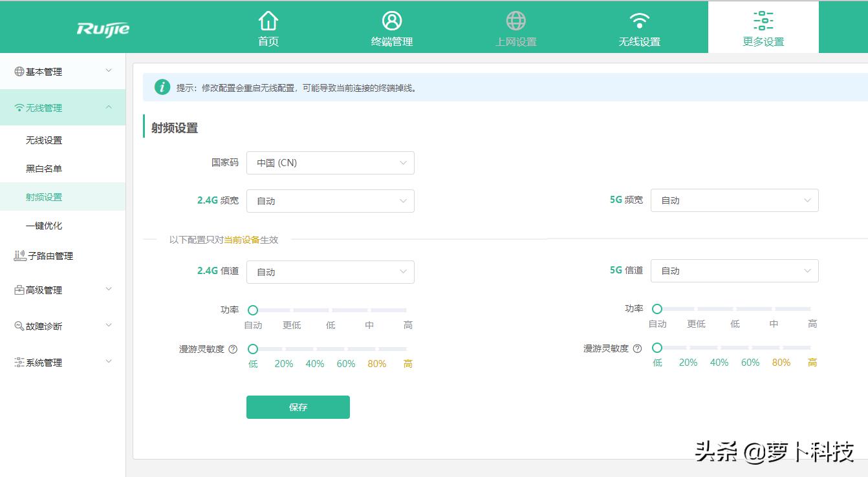Open the 故障诊断 diagnostics icon
868x477 pixels.
tap(19, 326)
